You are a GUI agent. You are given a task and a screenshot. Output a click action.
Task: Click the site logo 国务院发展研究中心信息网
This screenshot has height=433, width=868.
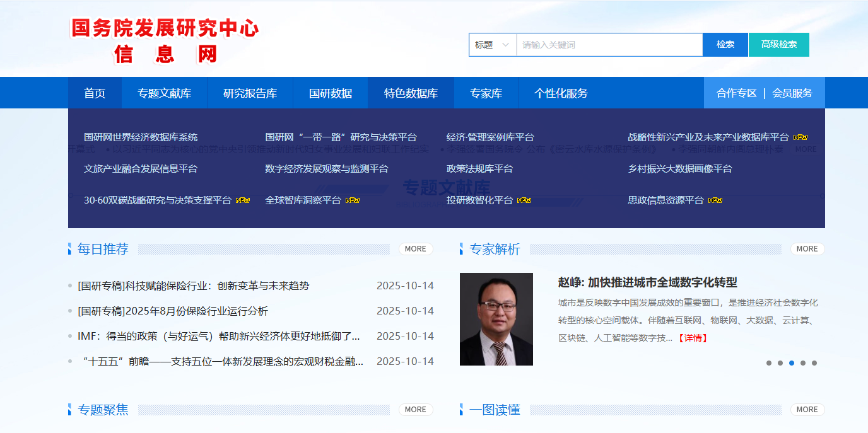point(165,41)
